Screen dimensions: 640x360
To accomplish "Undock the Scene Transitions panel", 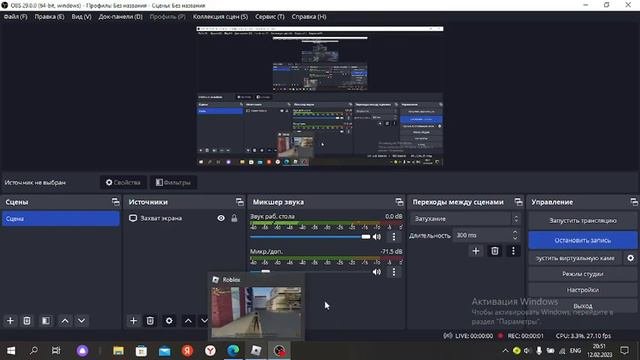I will click(518, 202).
